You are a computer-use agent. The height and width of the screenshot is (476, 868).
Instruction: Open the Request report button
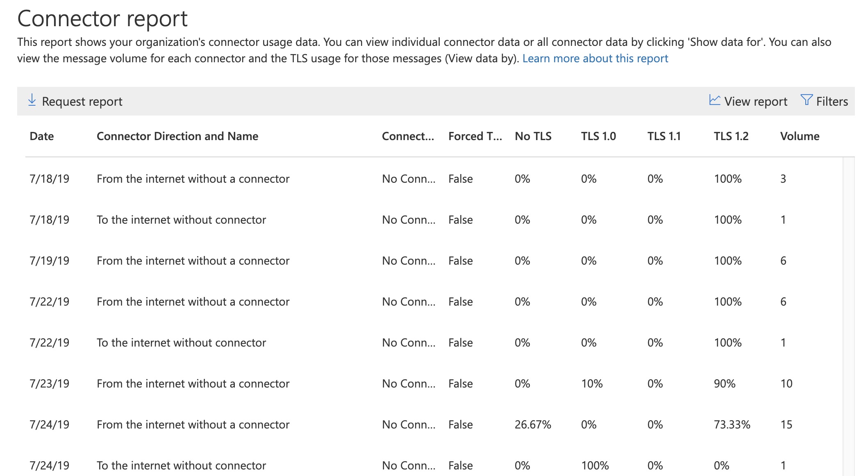click(82, 102)
